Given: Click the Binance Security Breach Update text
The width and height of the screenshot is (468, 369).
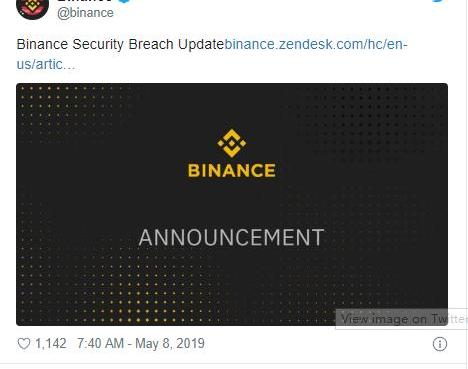Looking at the screenshot, I should tap(120, 44).
